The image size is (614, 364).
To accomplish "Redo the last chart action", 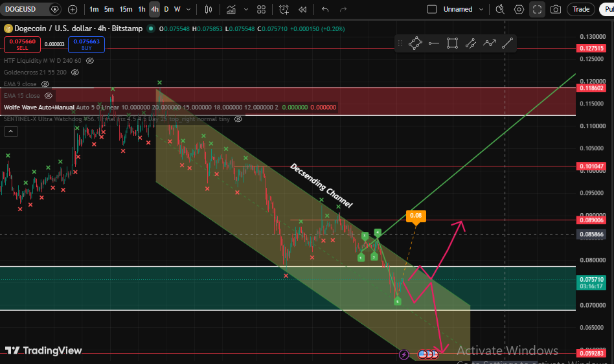I will point(343,10).
